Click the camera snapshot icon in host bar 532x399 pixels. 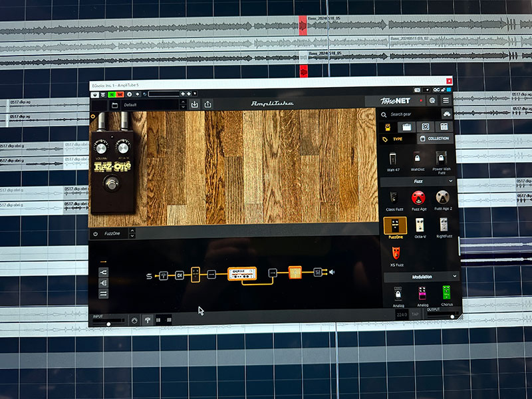[417, 90]
